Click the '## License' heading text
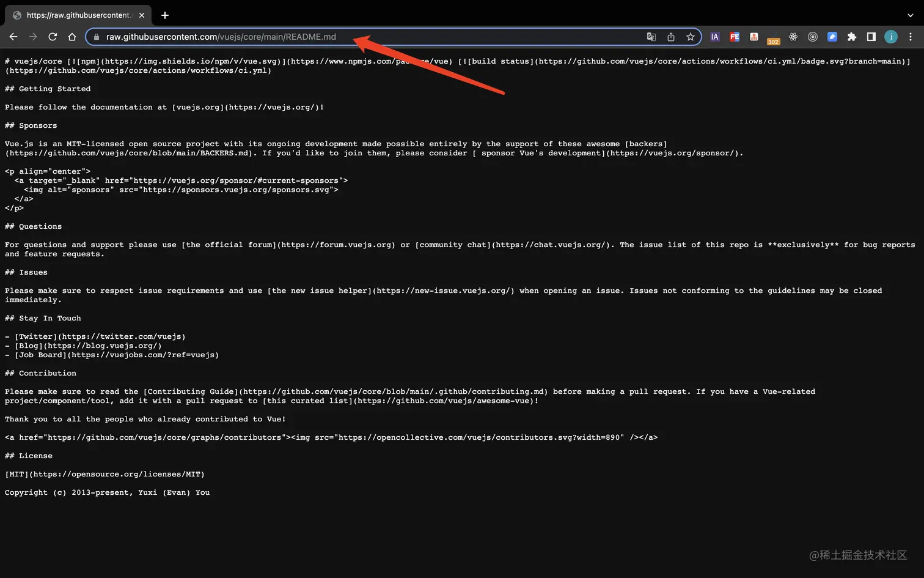 (x=29, y=456)
